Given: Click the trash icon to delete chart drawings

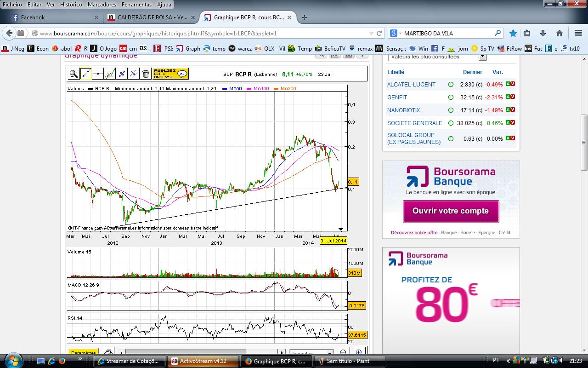Looking at the screenshot, I should click(x=146, y=74).
